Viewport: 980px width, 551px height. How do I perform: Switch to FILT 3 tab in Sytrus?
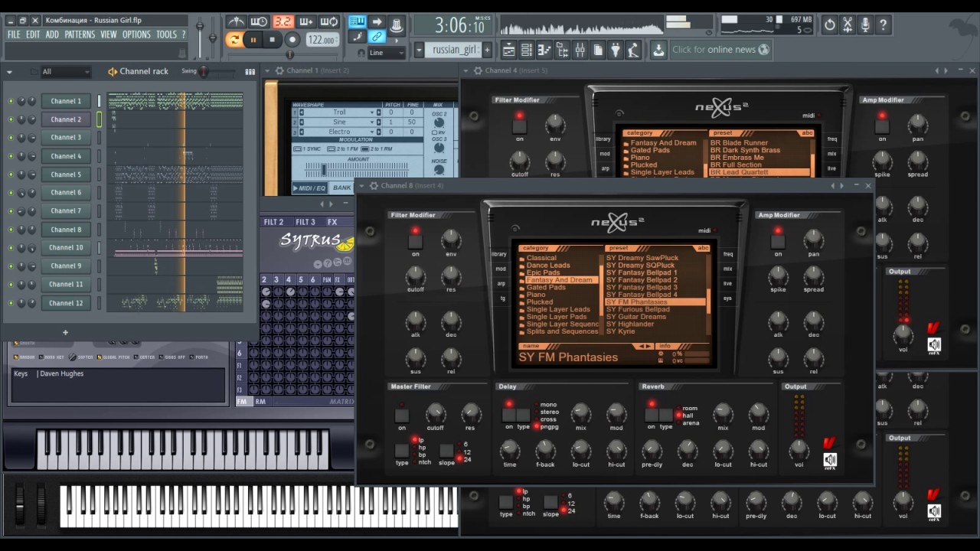tap(305, 222)
